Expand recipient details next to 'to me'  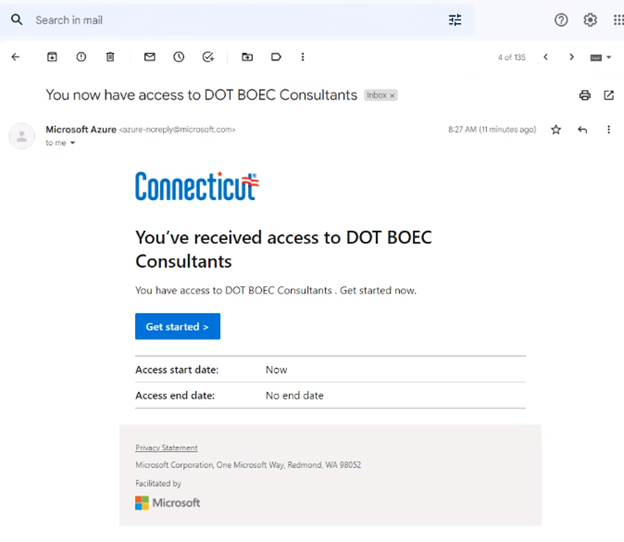73,143
